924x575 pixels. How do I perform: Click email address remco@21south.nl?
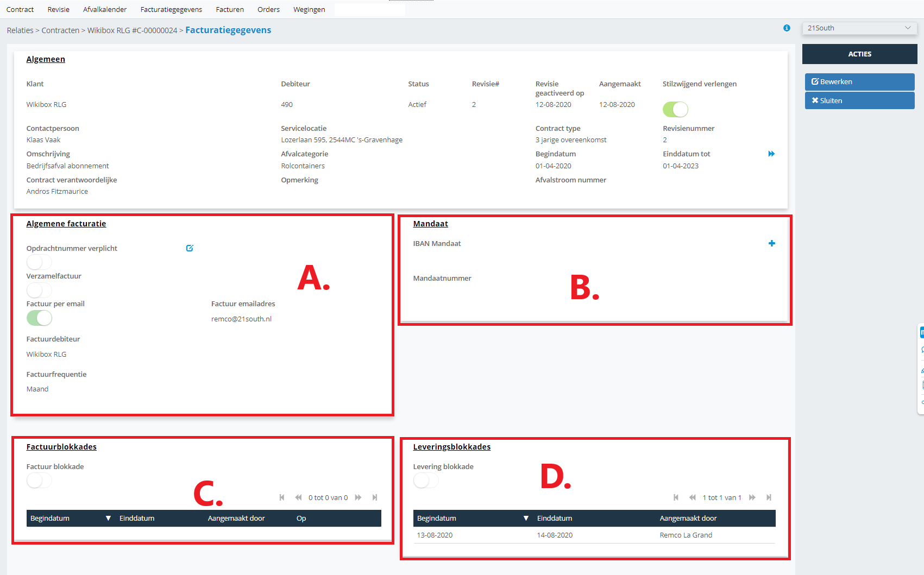241,319
